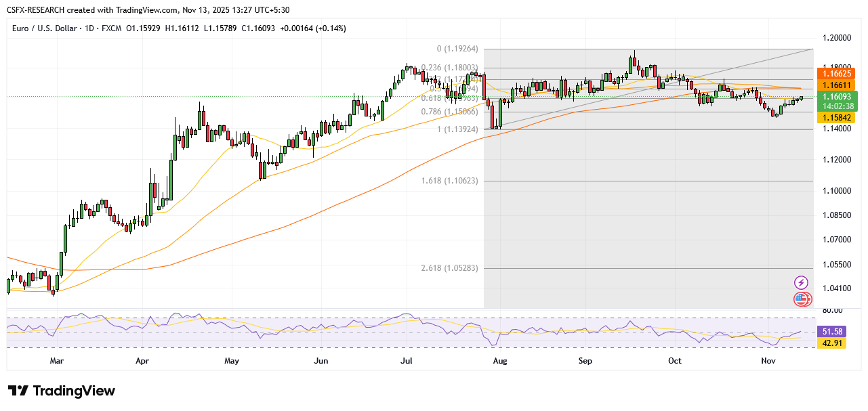Click the 1.20000 price scale label
The image size is (868, 411).
tap(838, 38)
